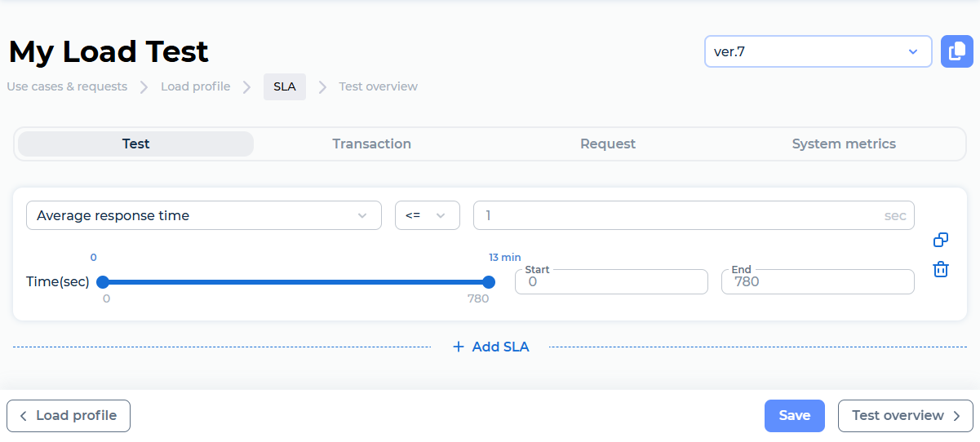Switch to the Transaction tab
The height and width of the screenshot is (442, 980).
(372, 144)
